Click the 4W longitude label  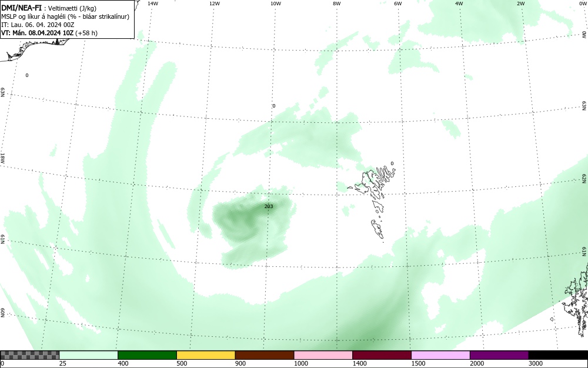click(x=459, y=4)
